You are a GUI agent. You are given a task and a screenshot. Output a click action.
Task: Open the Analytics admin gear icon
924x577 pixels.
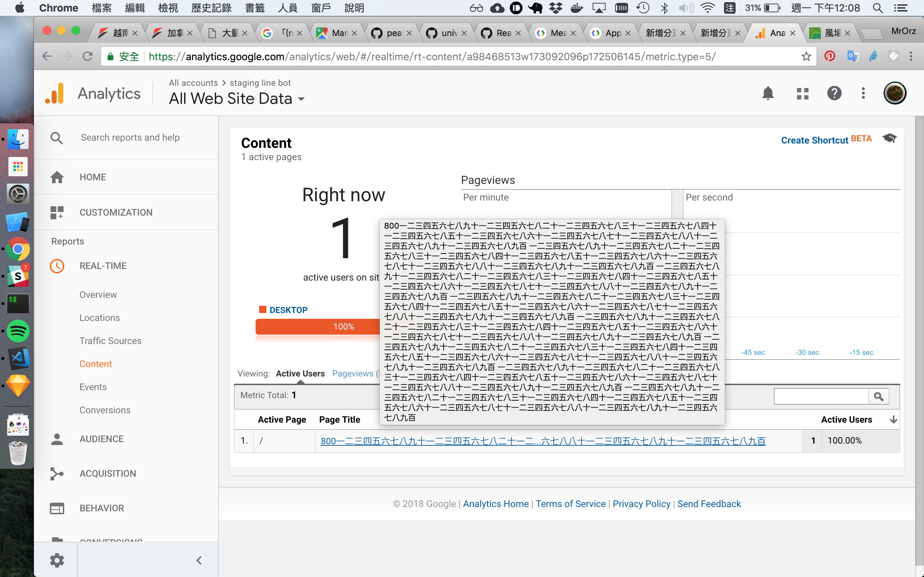(x=57, y=560)
